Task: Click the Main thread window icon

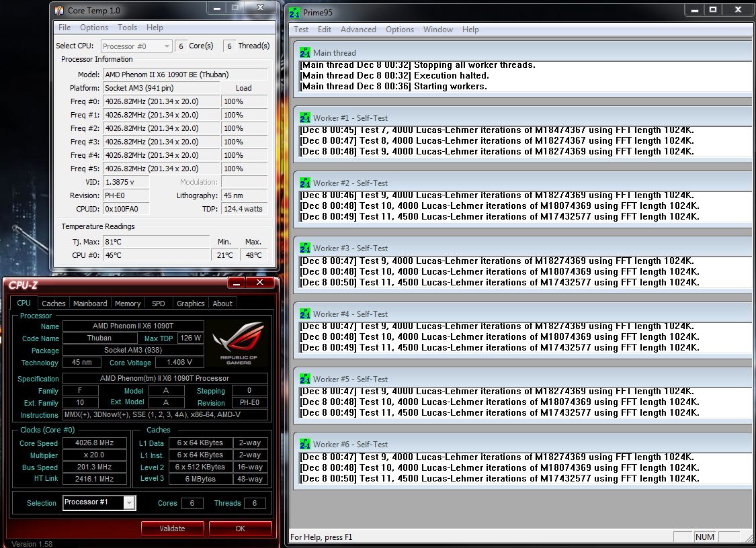Action: point(304,52)
